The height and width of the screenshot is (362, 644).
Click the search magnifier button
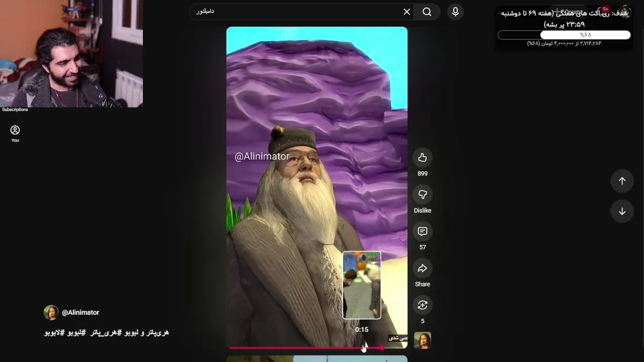pyautogui.click(x=427, y=12)
